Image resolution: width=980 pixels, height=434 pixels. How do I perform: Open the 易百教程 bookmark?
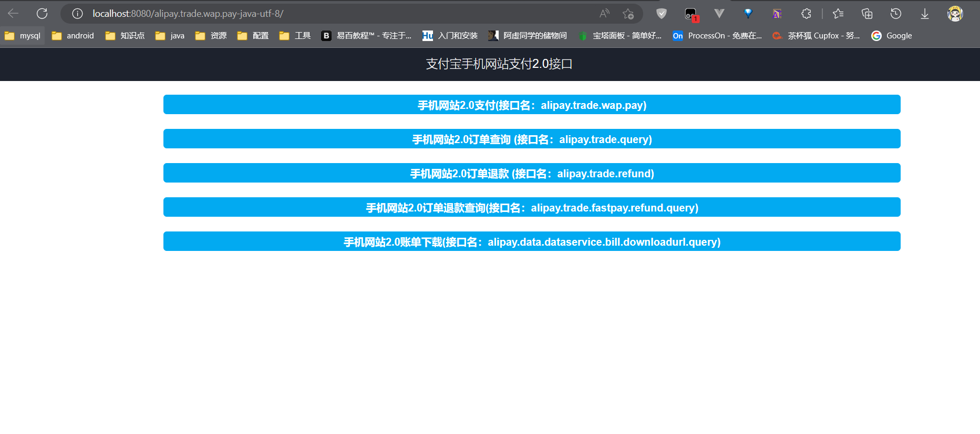(x=366, y=36)
